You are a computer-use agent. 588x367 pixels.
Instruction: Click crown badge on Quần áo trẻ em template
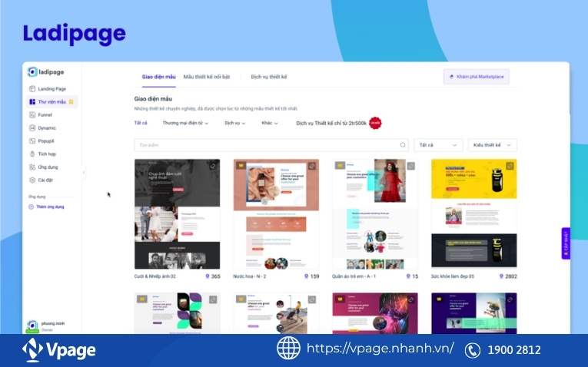click(341, 165)
